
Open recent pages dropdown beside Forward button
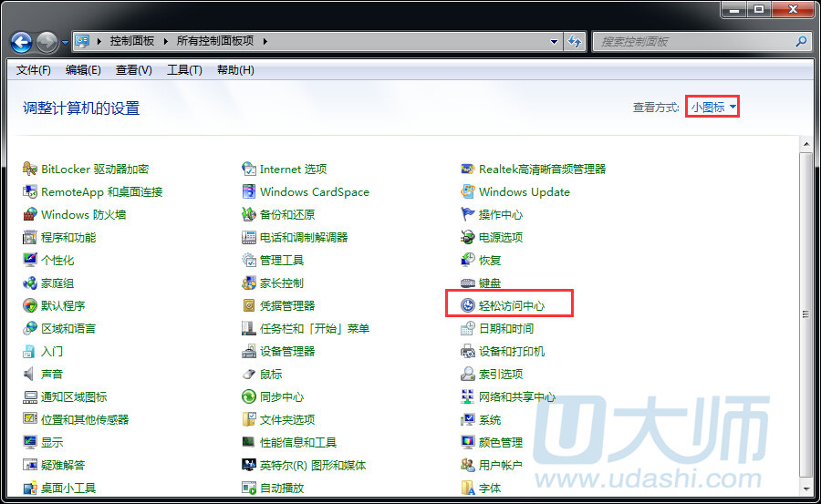tap(66, 43)
